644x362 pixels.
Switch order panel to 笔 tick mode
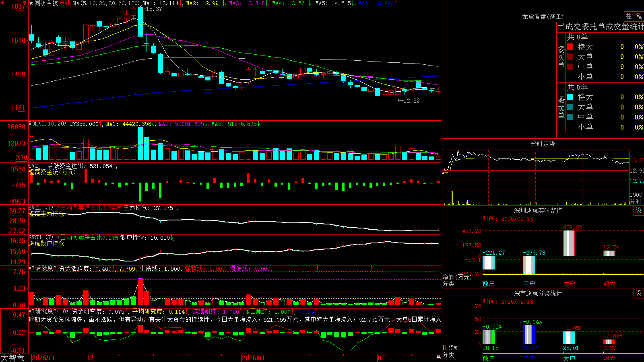[x=639, y=16]
